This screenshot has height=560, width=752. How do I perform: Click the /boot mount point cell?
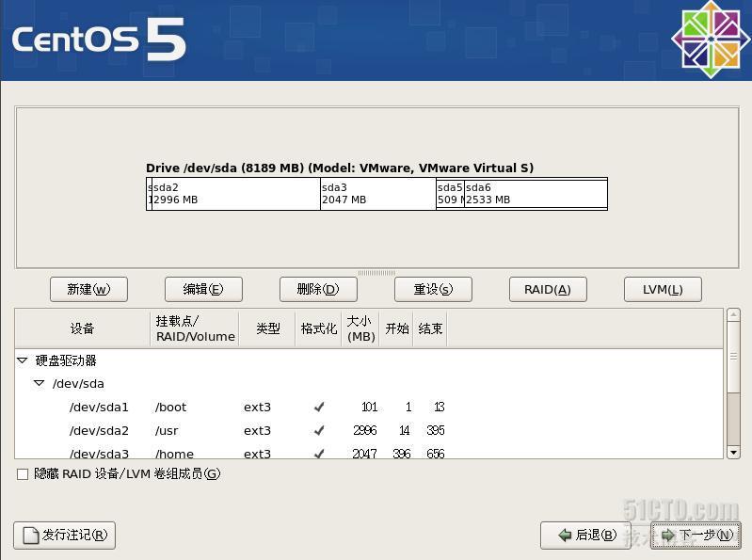[170, 407]
